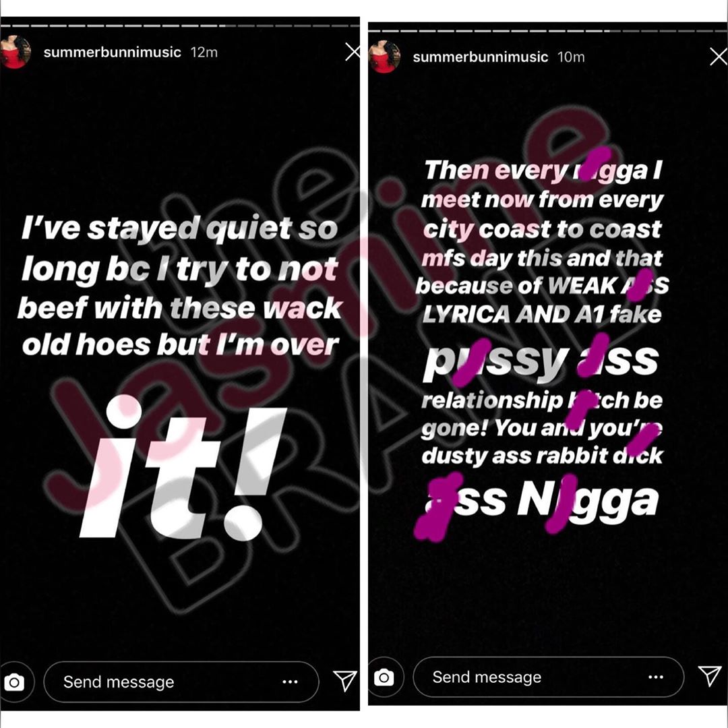Screen dimensions: 728x728
Task: Tap the large "it!" story text
Action: [x=183, y=468]
